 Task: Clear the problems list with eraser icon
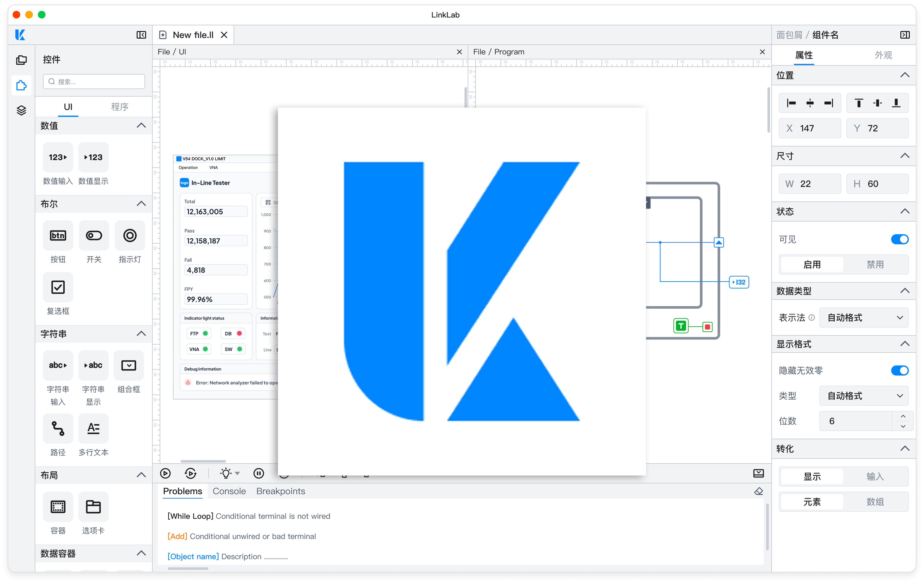click(x=759, y=491)
